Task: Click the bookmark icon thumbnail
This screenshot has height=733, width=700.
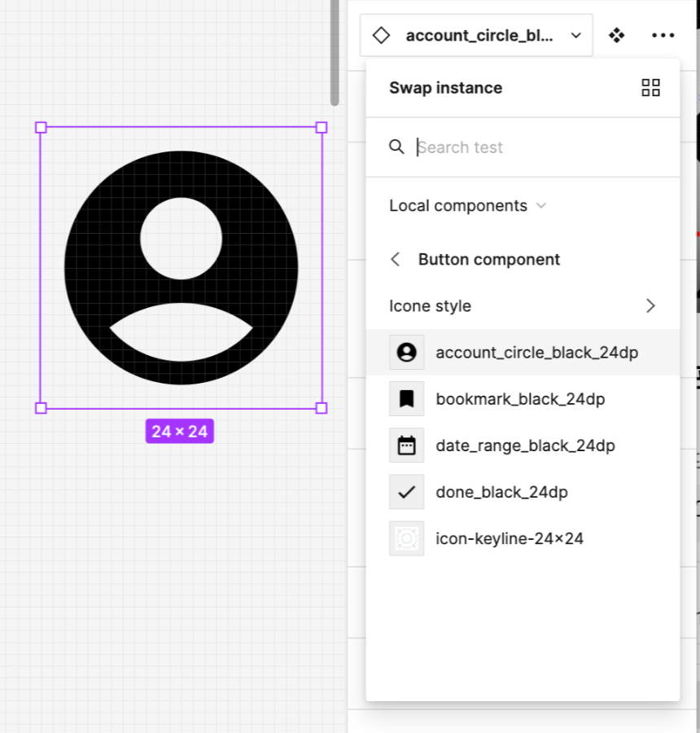Action: pyautogui.click(x=406, y=399)
